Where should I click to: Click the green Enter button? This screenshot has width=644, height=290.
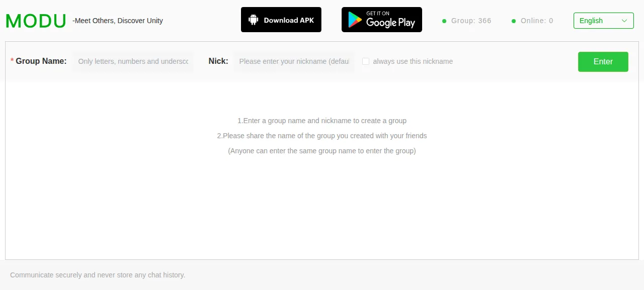click(x=603, y=62)
